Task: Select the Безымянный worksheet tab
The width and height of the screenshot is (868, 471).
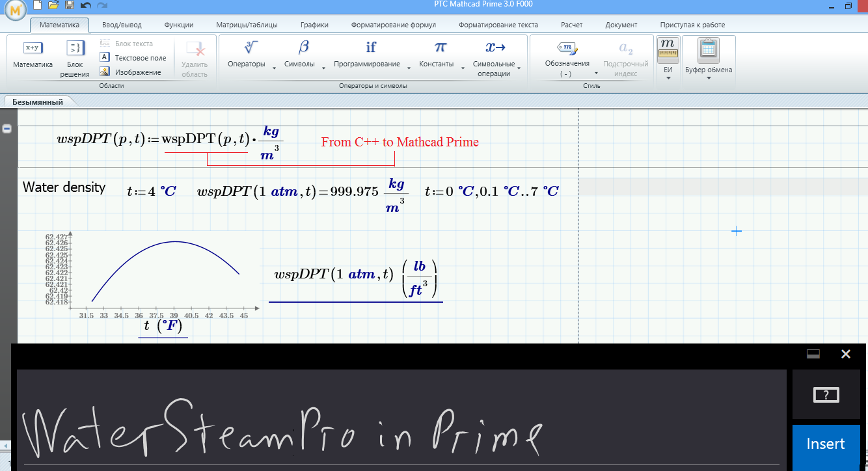Action: (x=38, y=102)
